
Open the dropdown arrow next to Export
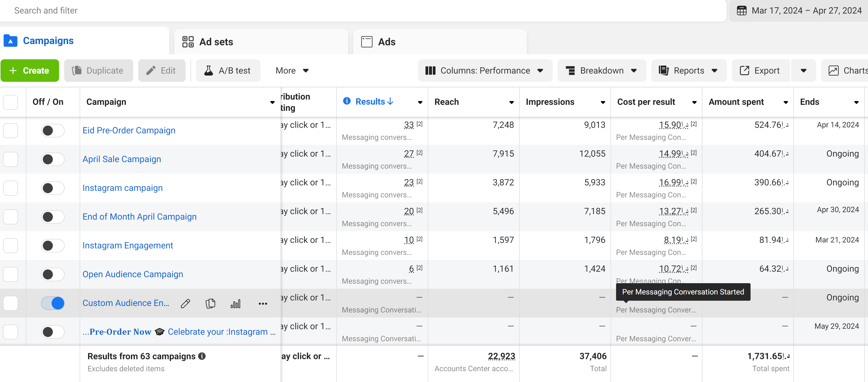click(x=803, y=71)
